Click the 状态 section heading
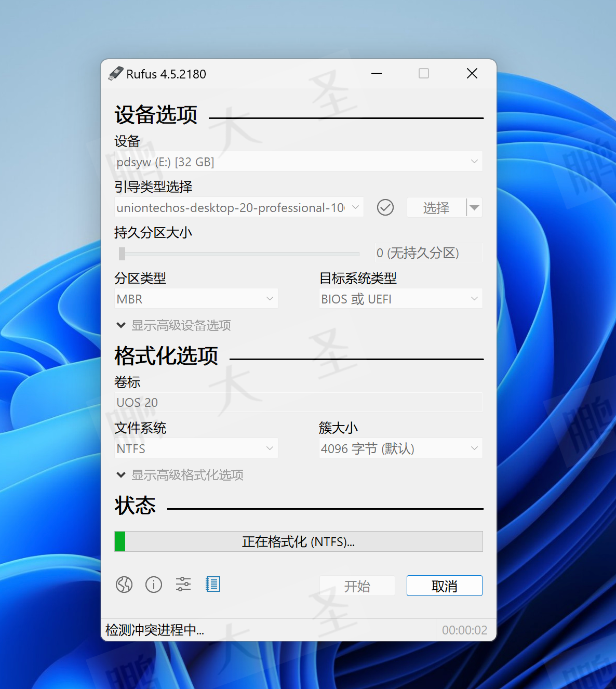The image size is (616, 689). coord(135,506)
